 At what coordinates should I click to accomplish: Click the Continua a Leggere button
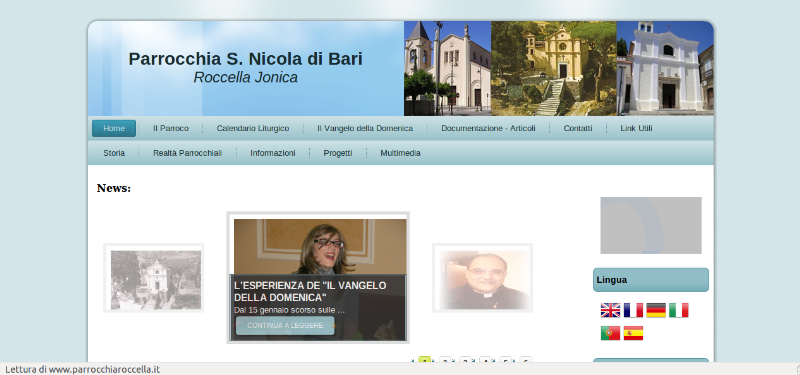(285, 326)
